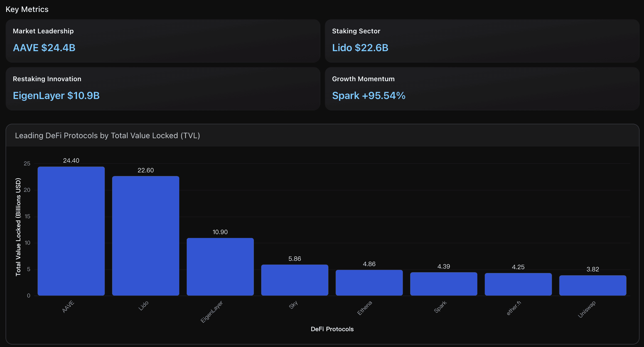Click the Sky bar in the chart
Viewport: 644px width, 347px height.
click(x=295, y=280)
